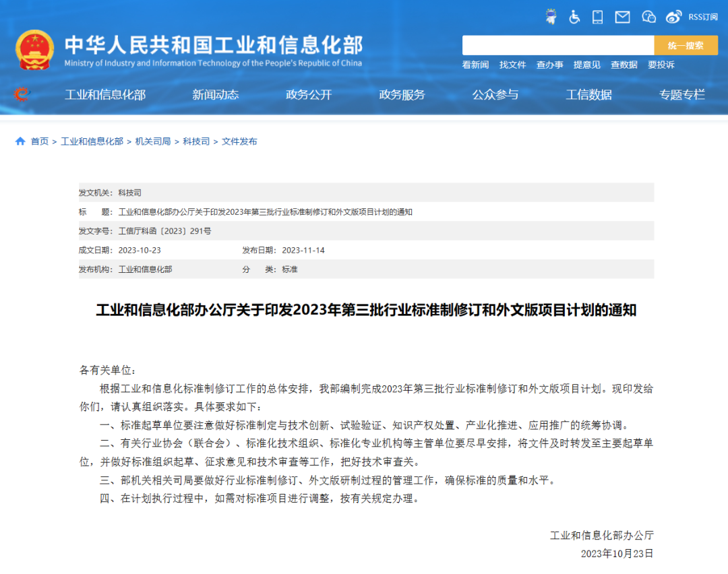
Task: Click document number 工信厅科函〔2023〕291号
Action: (165, 231)
